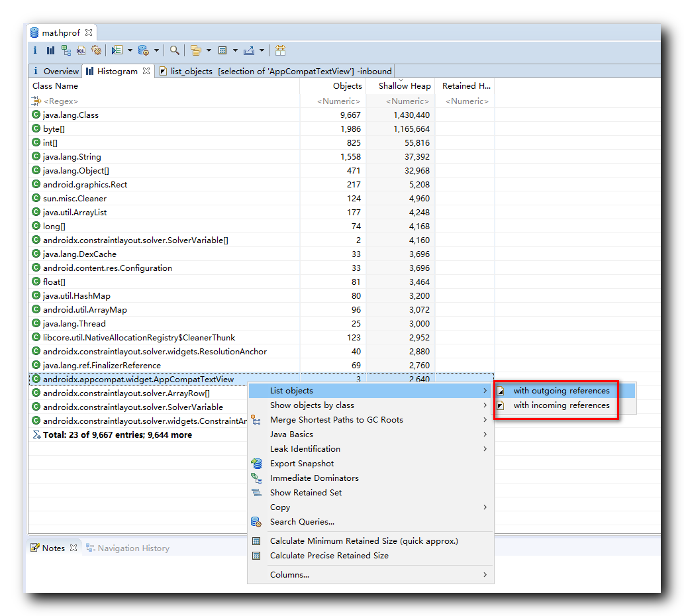Viewport: 684px width, 616px height.
Task: Open the Dominator Tree toolbar icon
Action: pyautogui.click(x=66, y=50)
